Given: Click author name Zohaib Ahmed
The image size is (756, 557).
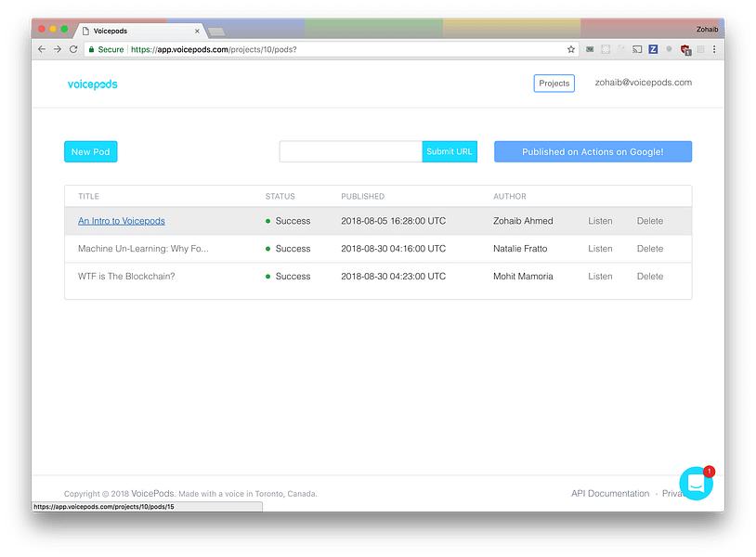Looking at the screenshot, I should click(523, 221).
